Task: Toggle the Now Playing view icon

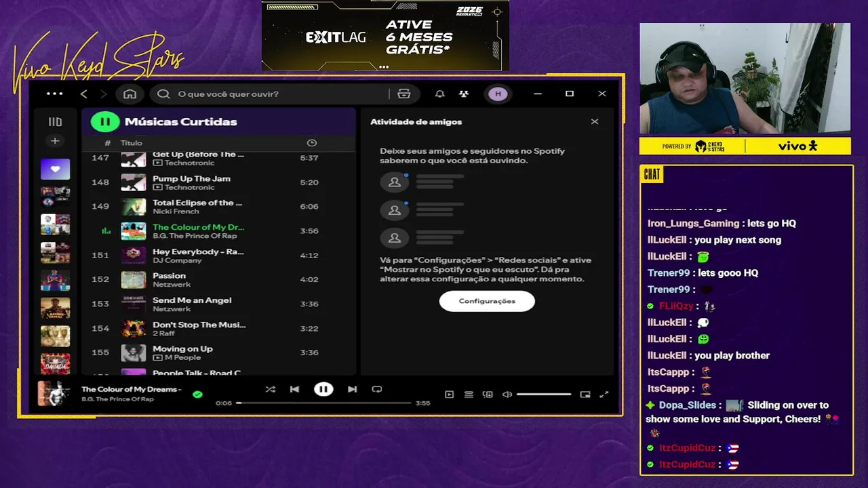Action: click(x=449, y=394)
